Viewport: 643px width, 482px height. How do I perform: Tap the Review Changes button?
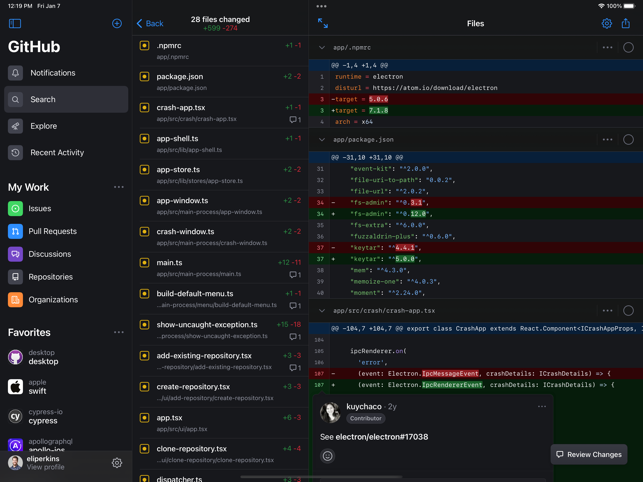[x=588, y=454]
